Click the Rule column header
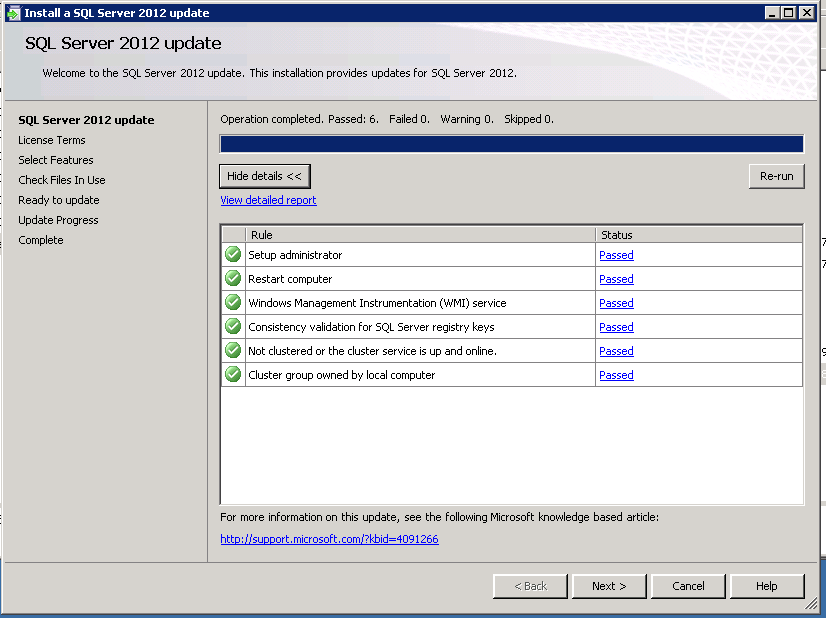 pyautogui.click(x=420, y=235)
